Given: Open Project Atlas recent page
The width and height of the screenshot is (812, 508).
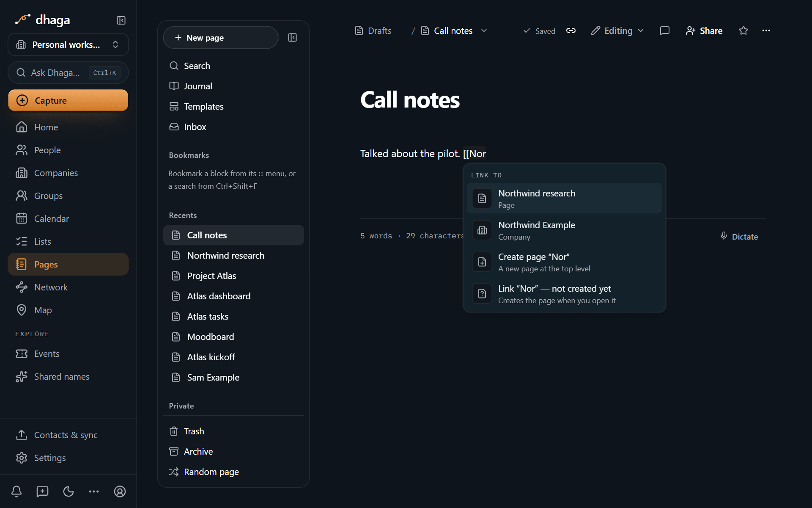Looking at the screenshot, I should (x=233, y=276).
